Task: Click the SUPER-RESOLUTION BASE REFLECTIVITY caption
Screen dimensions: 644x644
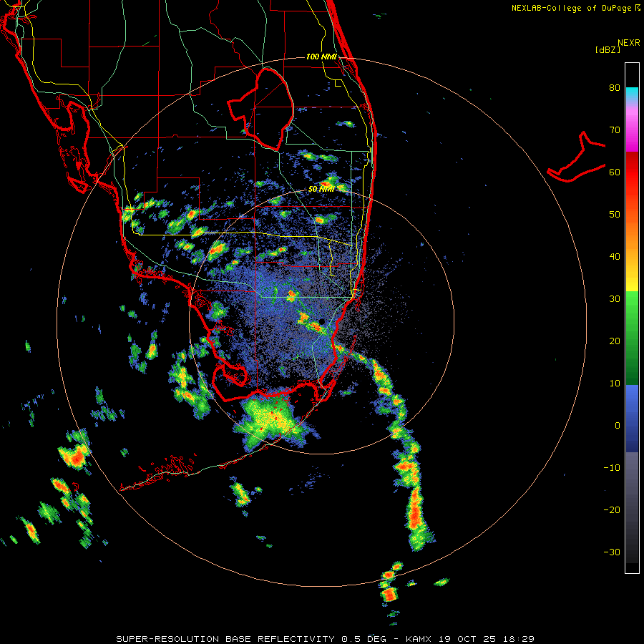Action: pyautogui.click(x=225, y=639)
